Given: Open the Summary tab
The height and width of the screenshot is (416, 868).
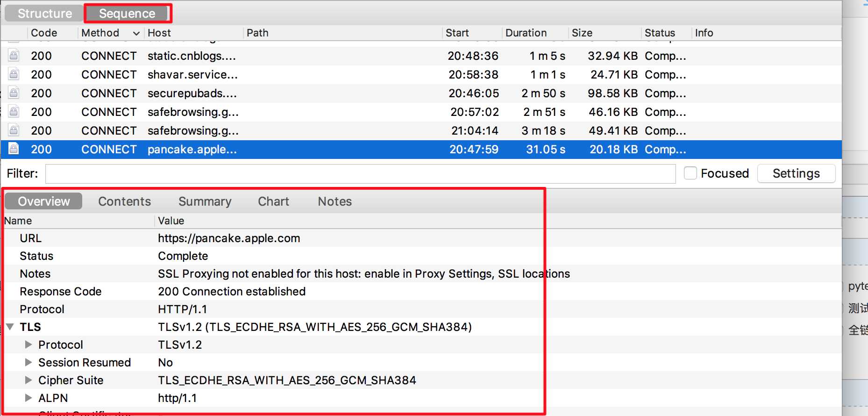Looking at the screenshot, I should [x=205, y=201].
